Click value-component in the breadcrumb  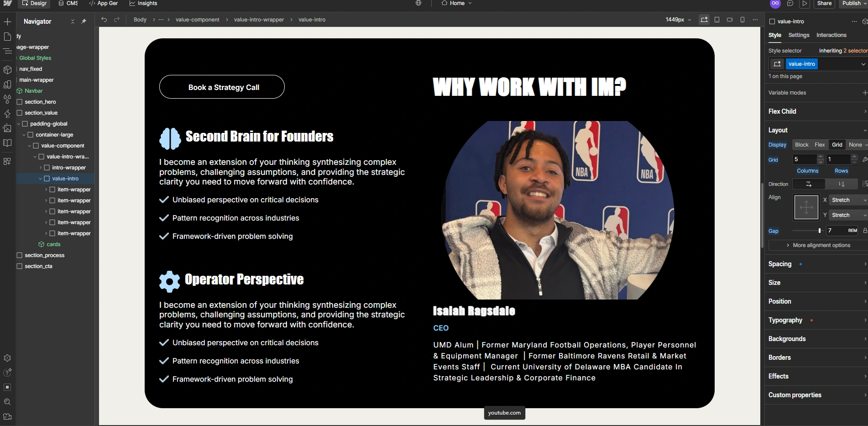(197, 20)
